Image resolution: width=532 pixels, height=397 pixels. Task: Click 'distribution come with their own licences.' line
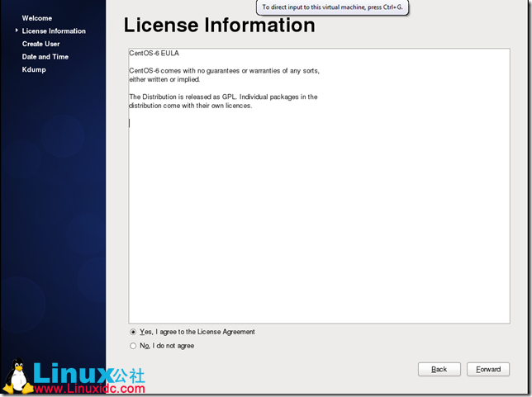(190, 106)
